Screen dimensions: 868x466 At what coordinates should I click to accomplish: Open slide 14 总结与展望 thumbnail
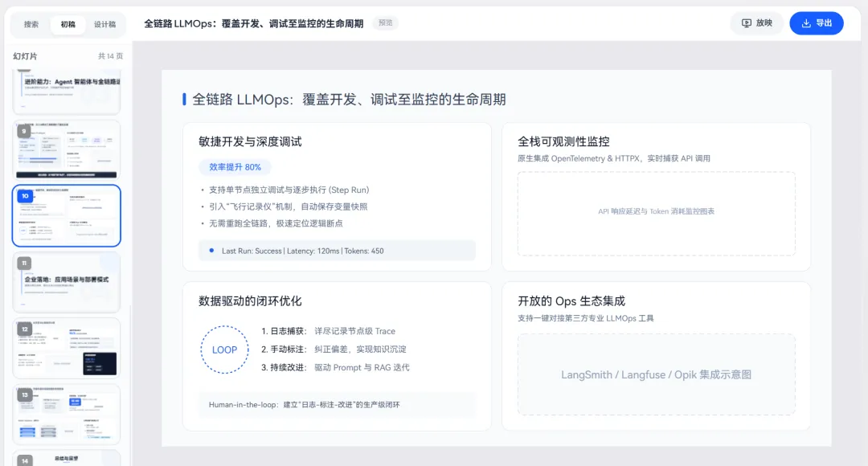click(67, 458)
